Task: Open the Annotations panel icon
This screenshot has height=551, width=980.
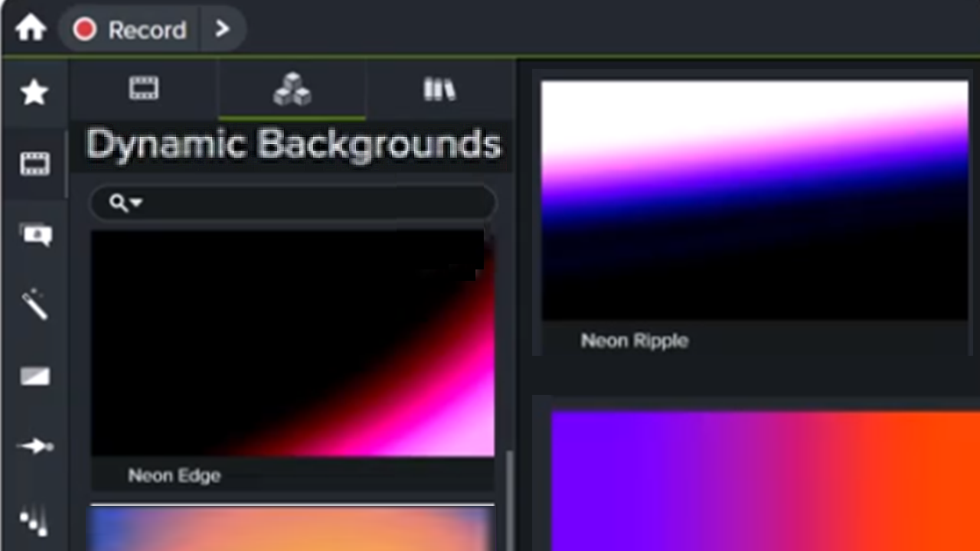Action: click(x=34, y=235)
